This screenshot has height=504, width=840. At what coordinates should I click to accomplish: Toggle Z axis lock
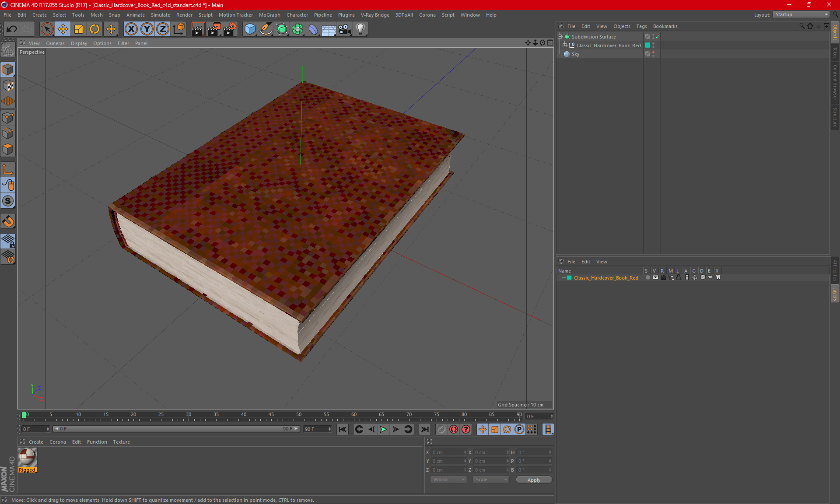163,29
